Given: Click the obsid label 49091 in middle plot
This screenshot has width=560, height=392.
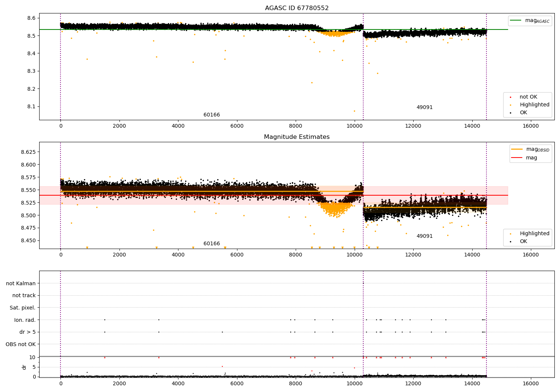Looking at the screenshot, I should pos(424,236).
